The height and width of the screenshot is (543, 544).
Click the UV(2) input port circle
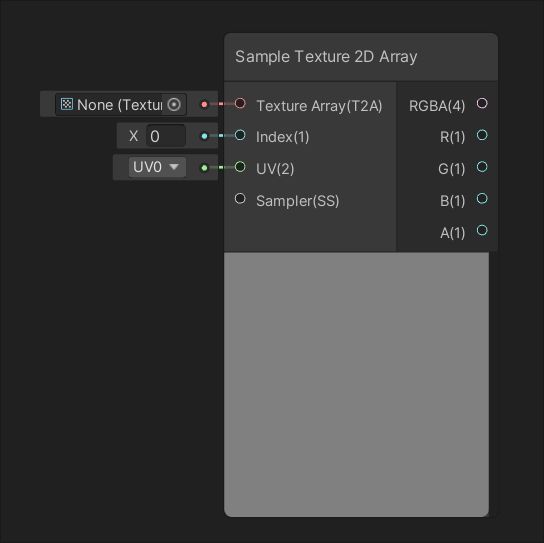point(240,167)
